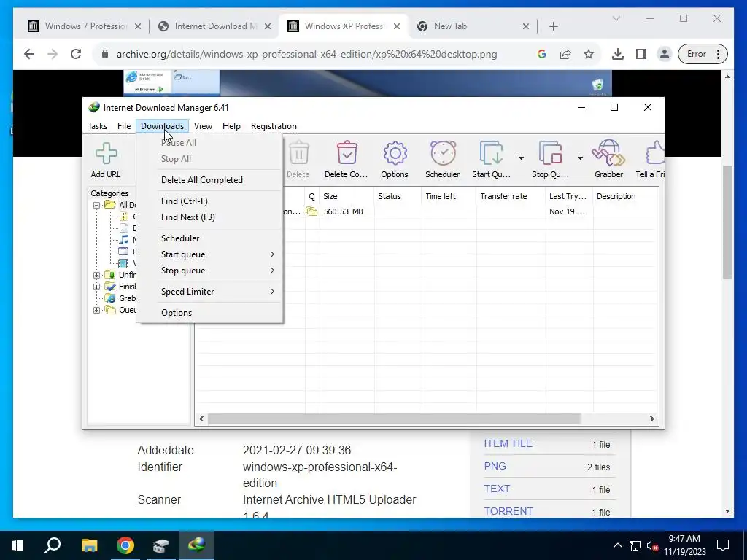The height and width of the screenshot is (560, 747).
Task: Expand the Queues category node
Action: 97,310
